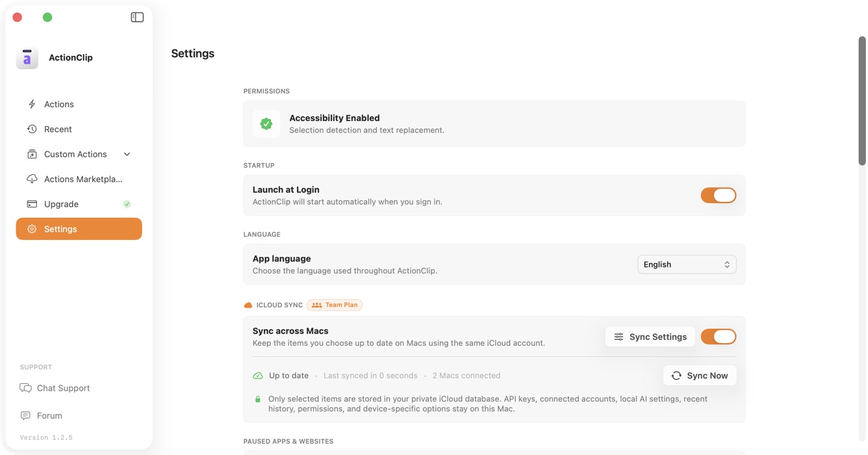Turn off Sync across Macs switch

pyautogui.click(x=718, y=337)
